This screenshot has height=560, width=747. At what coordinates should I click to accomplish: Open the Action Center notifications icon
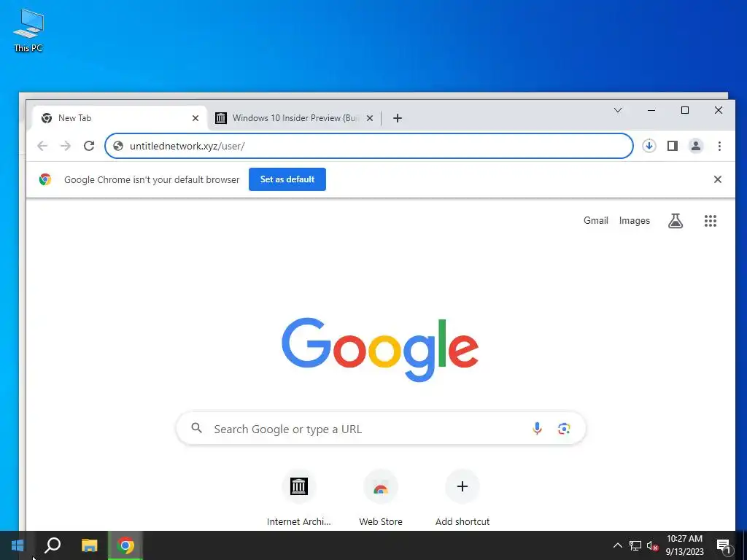click(x=724, y=545)
